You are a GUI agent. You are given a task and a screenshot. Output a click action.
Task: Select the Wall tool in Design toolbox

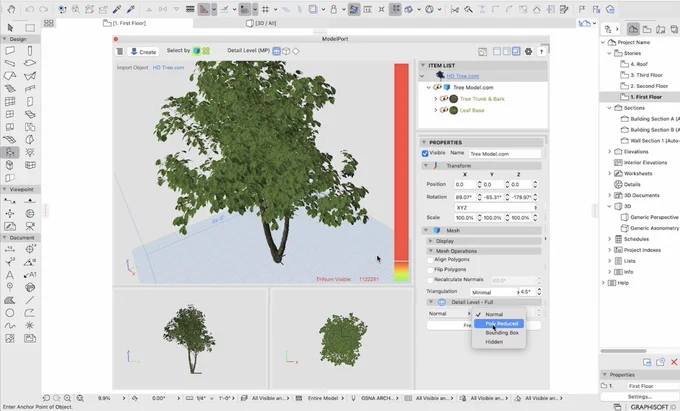(x=10, y=51)
